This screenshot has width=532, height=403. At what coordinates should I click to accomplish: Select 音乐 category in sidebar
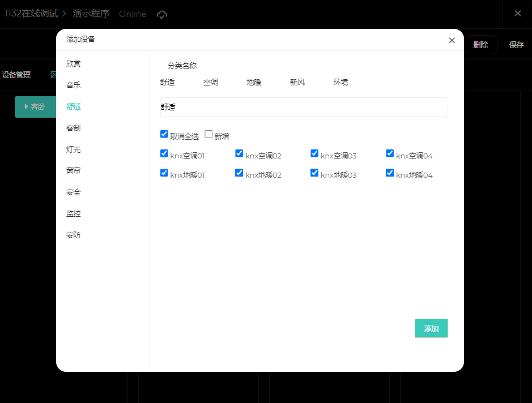click(x=74, y=85)
